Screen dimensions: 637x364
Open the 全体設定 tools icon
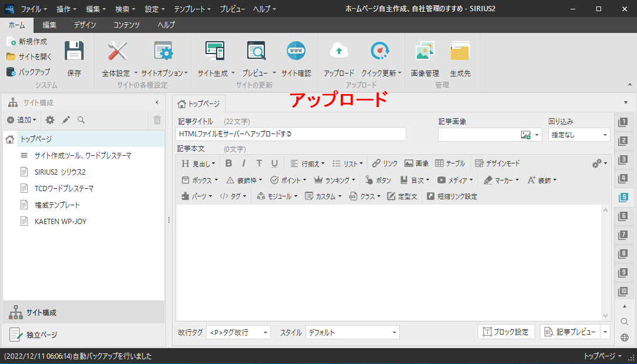click(x=117, y=53)
